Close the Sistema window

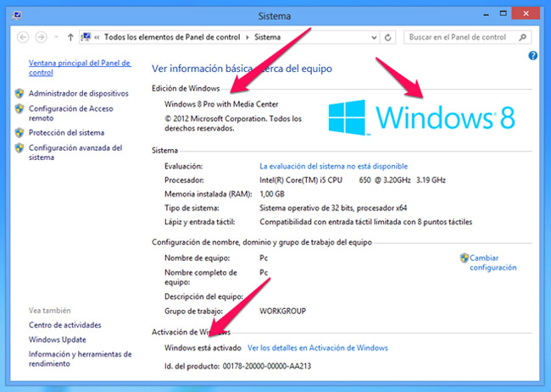coord(526,14)
